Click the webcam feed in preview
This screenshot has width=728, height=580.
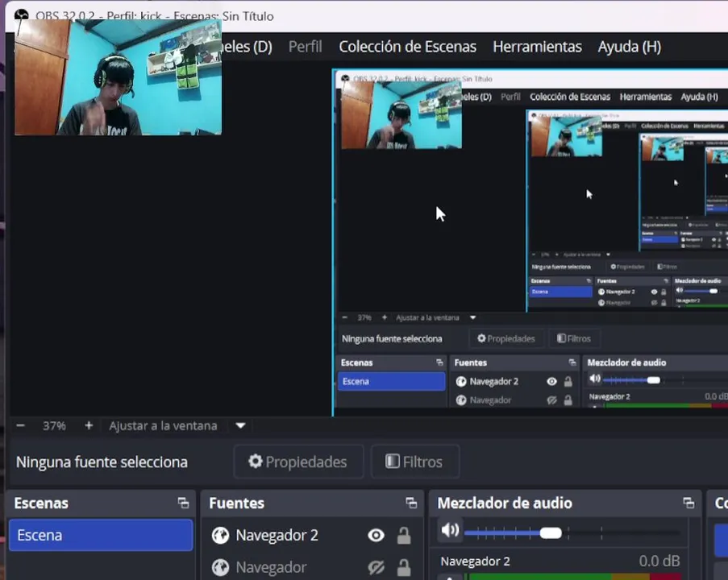[x=118, y=77]
